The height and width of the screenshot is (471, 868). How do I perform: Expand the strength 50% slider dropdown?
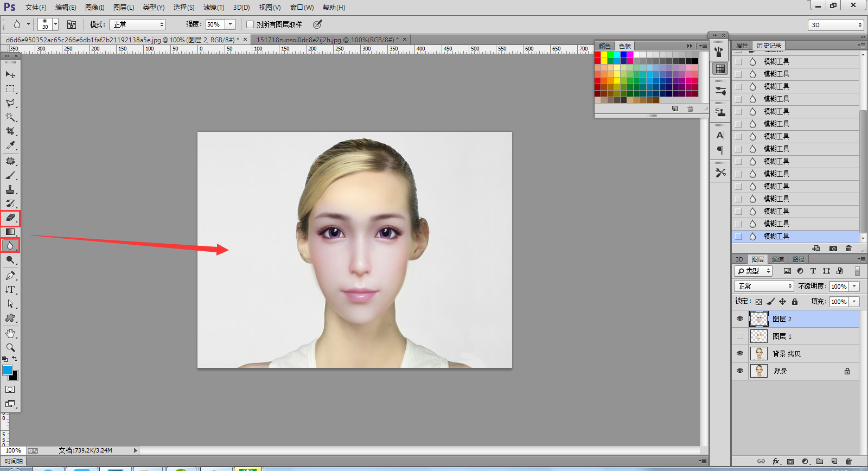231,24
